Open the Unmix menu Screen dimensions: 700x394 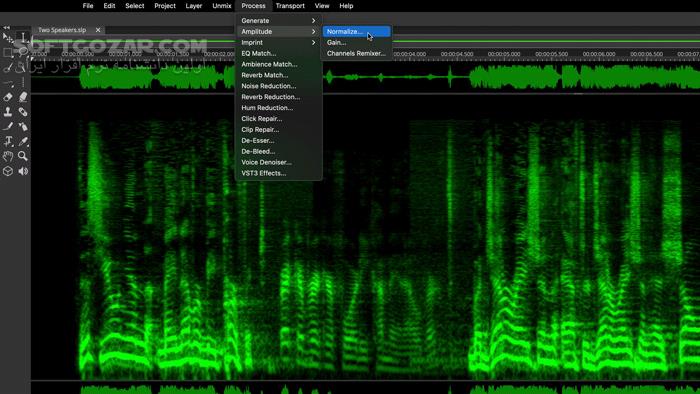point(222,6)
